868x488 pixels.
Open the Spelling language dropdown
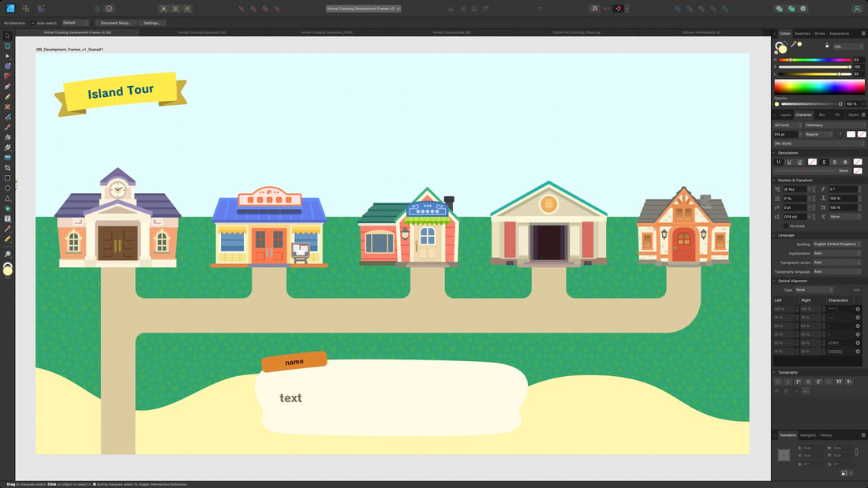836,244
